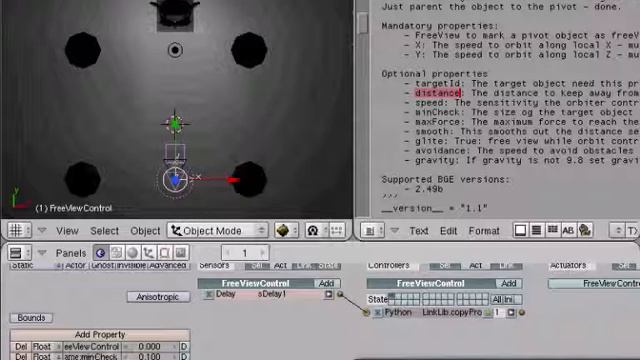Screen dimensions: 640x360
Task: Open the Select menu in 3D viewport
Action: pos(104,231)
